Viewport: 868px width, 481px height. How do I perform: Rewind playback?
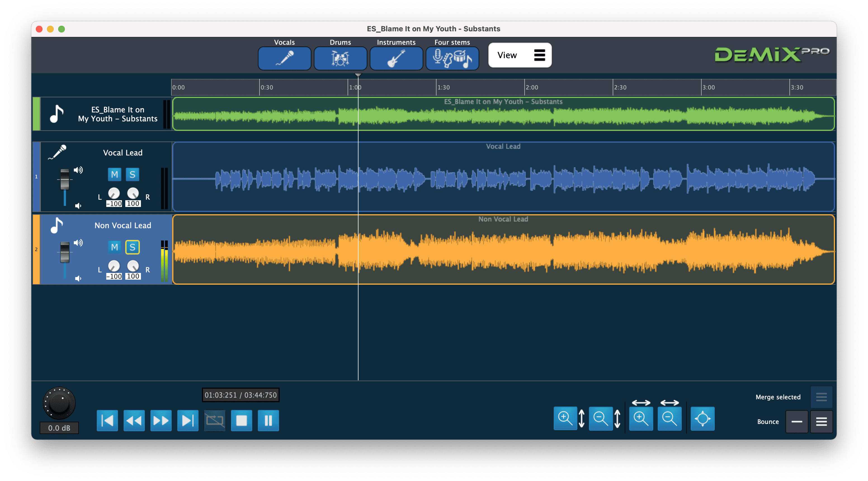click(x=134, y=420)
